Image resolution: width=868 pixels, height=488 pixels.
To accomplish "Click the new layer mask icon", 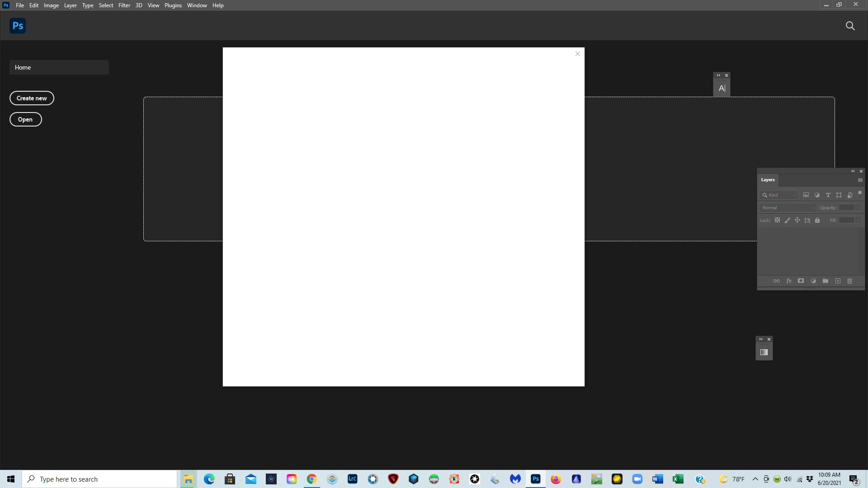I will pyautogui.click(x=801, y=281).
